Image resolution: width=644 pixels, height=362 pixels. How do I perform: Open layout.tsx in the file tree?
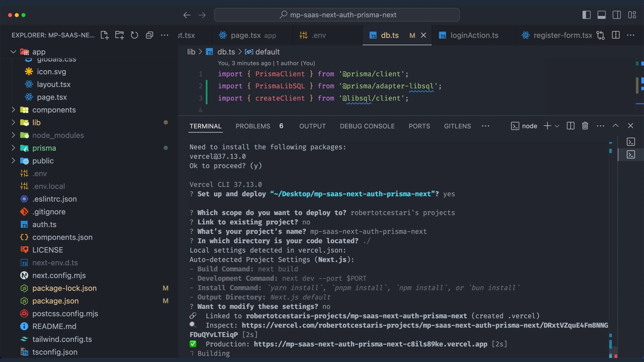[x=54, y=84]
